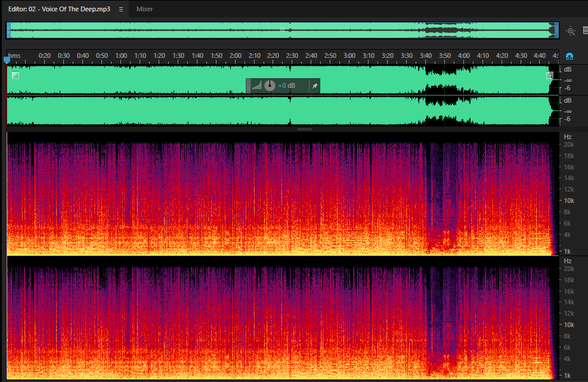Click the HUD gripper handle
The width and height of the screenshot is (588, 382).
[x=248, y=86]
